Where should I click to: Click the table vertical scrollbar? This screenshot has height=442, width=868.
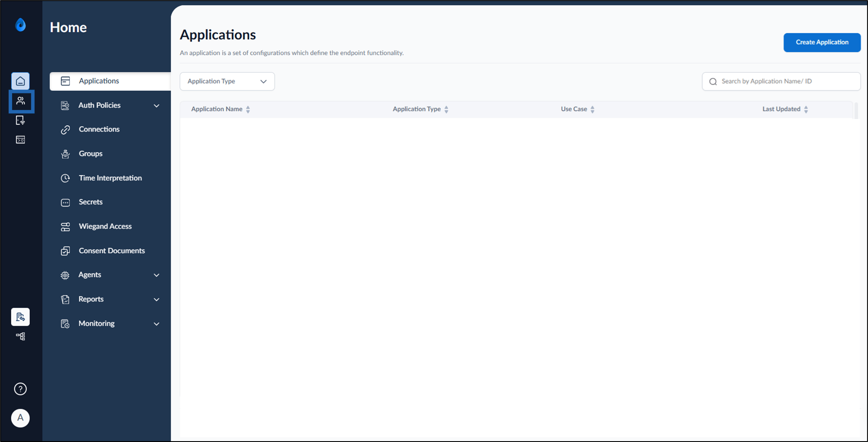(856, 110)
